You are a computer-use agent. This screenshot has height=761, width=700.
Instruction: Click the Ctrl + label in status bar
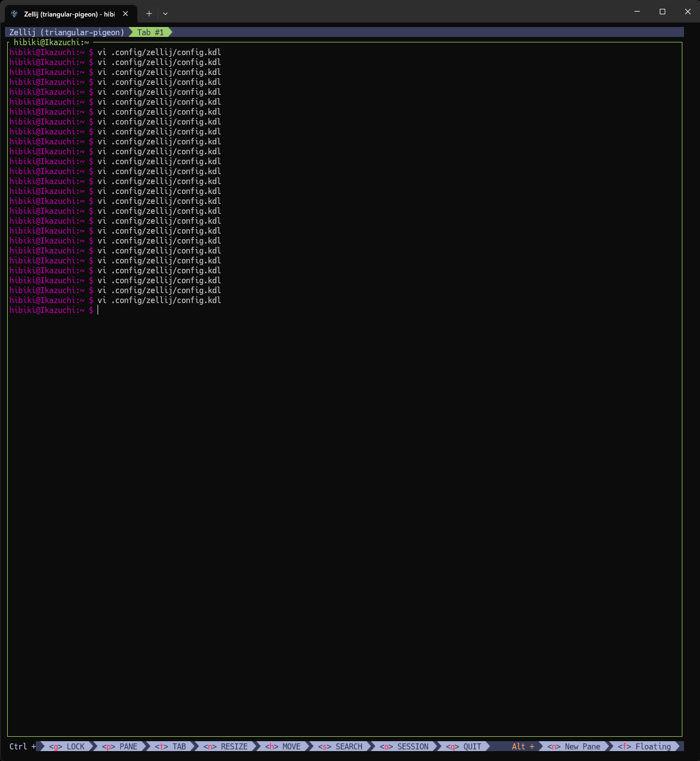(x=23, y=747)
